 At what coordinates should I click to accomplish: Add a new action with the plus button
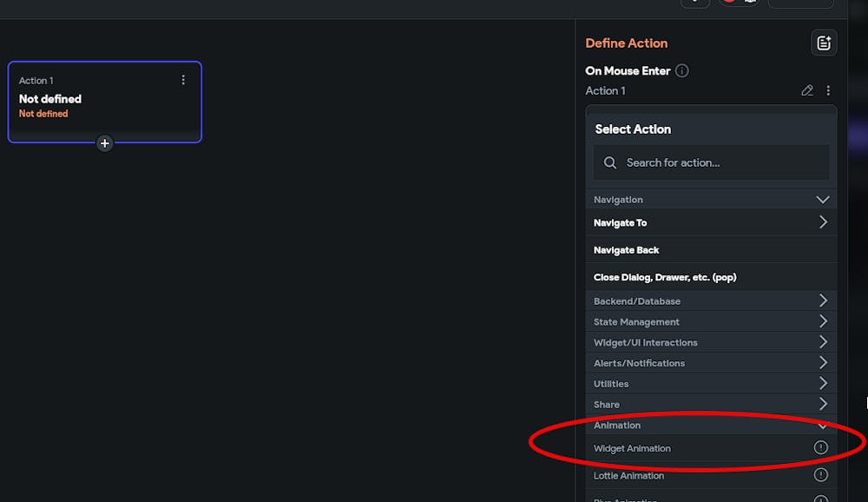[x=105, y=143]
